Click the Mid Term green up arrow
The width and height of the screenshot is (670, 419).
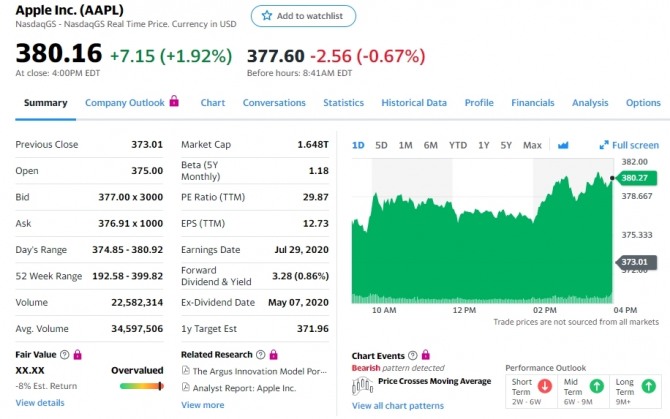(598, 385)
